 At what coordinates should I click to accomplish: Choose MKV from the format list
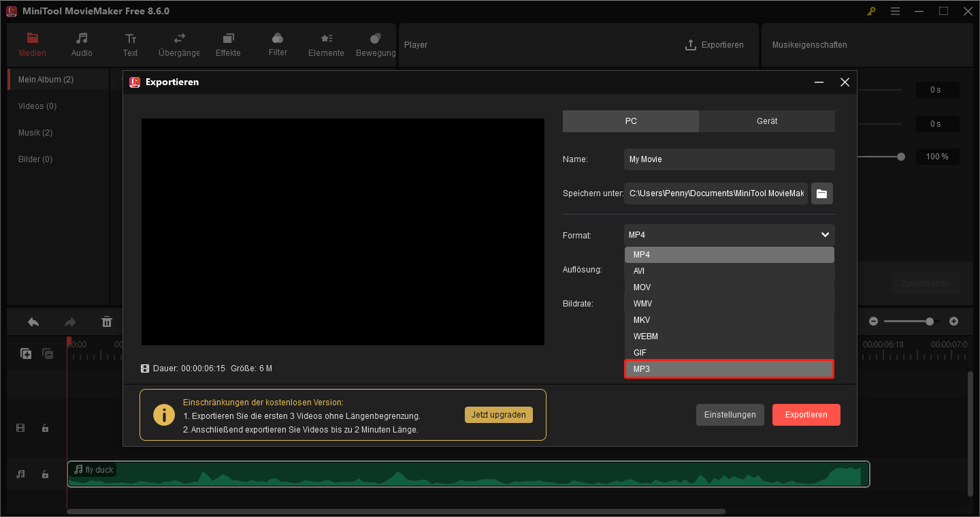click(x=729, y=320)
